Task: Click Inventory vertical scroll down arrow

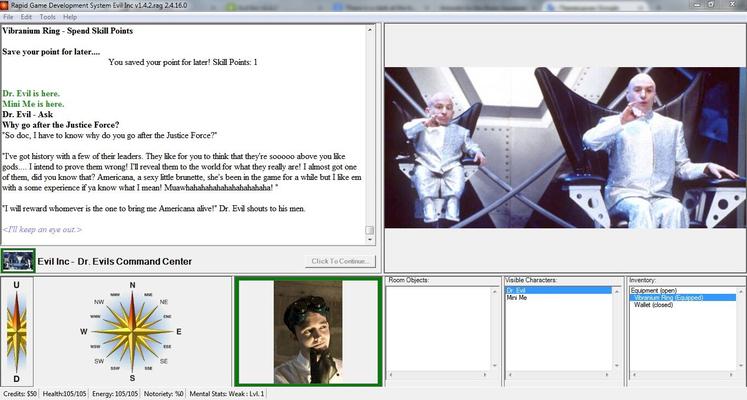Action: [x=741, y=366]
